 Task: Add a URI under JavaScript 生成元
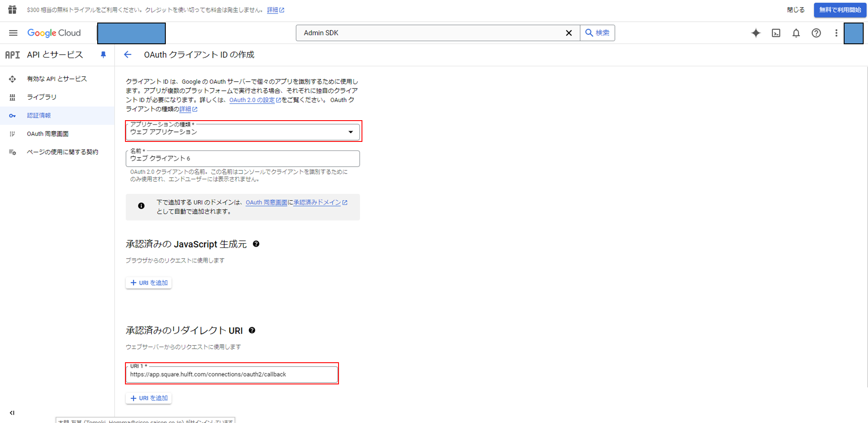tap(149, 283)
